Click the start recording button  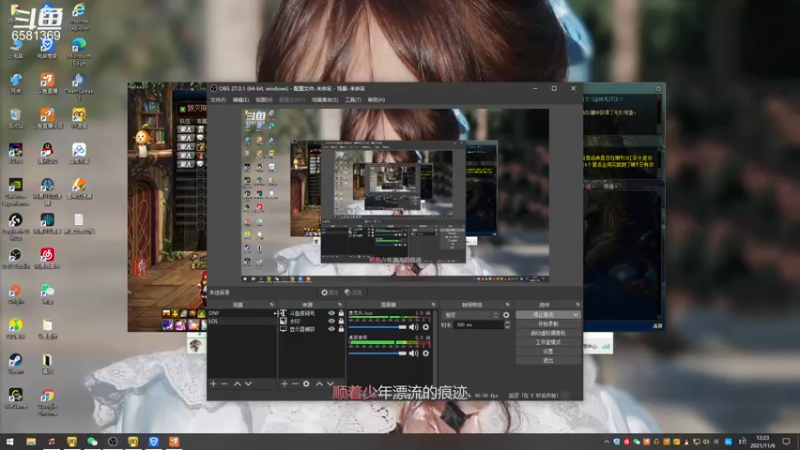coord(548,324)
